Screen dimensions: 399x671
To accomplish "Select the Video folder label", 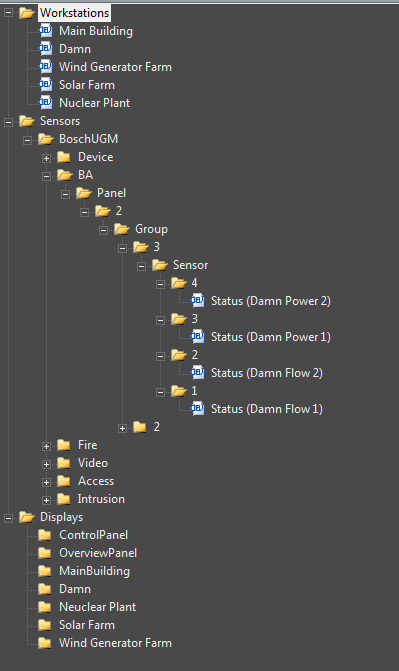I will click(x=92, y=463).
